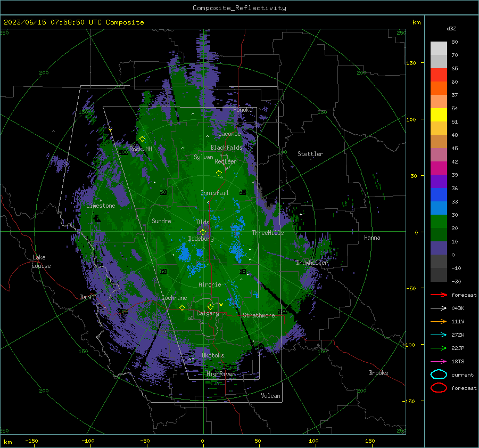Click the red forecast arrow in legend
This screenshot has height=448, width=479.
click(439, 295)
